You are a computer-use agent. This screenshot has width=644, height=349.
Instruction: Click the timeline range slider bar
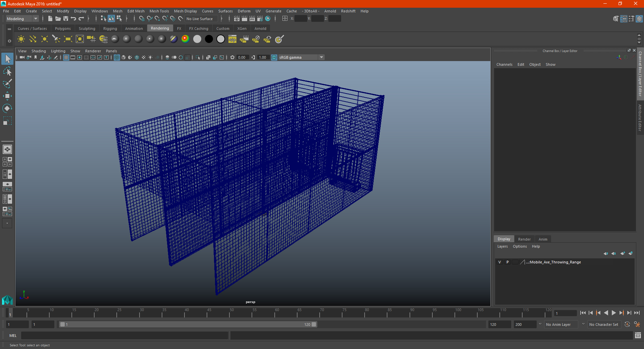pos(188,325)
